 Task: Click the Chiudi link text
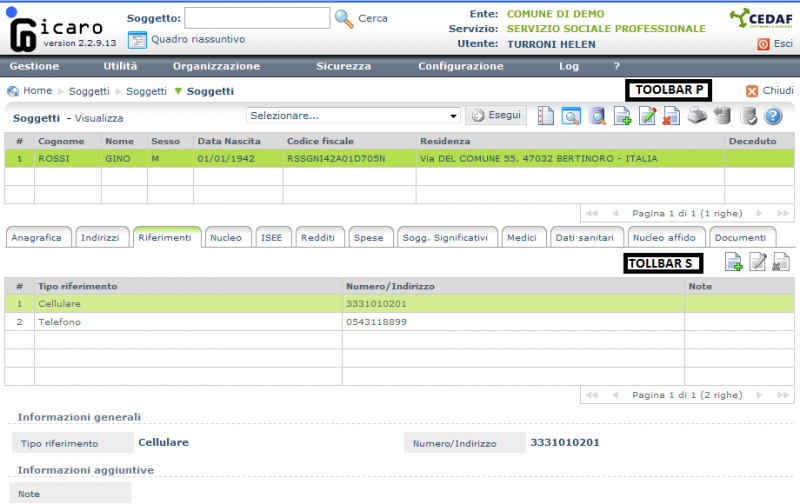[778, 91]
